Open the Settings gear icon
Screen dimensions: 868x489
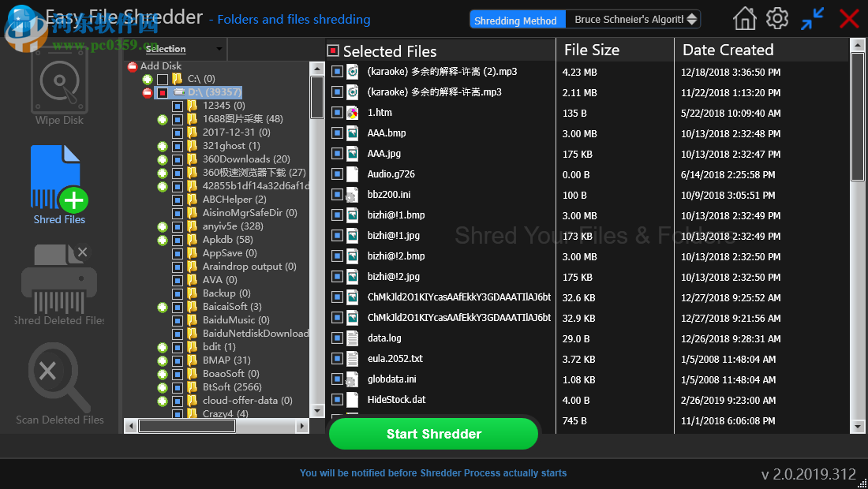pyautogui.click(x=776, y=17)
